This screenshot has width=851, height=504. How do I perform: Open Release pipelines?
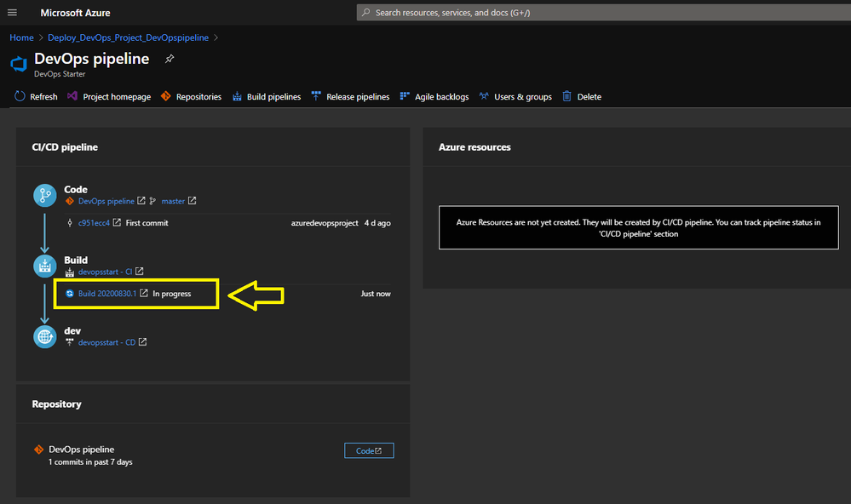[x=358, y=96]
